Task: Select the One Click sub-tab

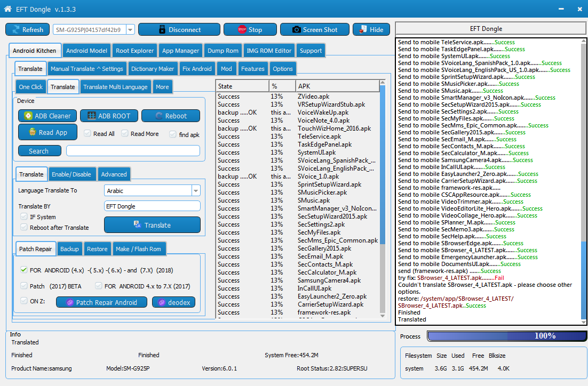Action: tap(31, 87)
